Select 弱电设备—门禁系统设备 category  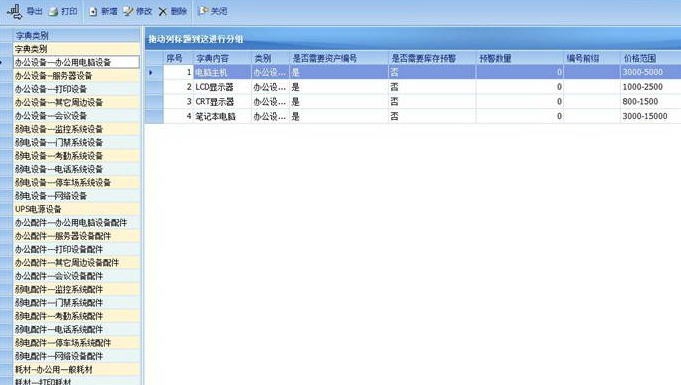click(76, 143)
